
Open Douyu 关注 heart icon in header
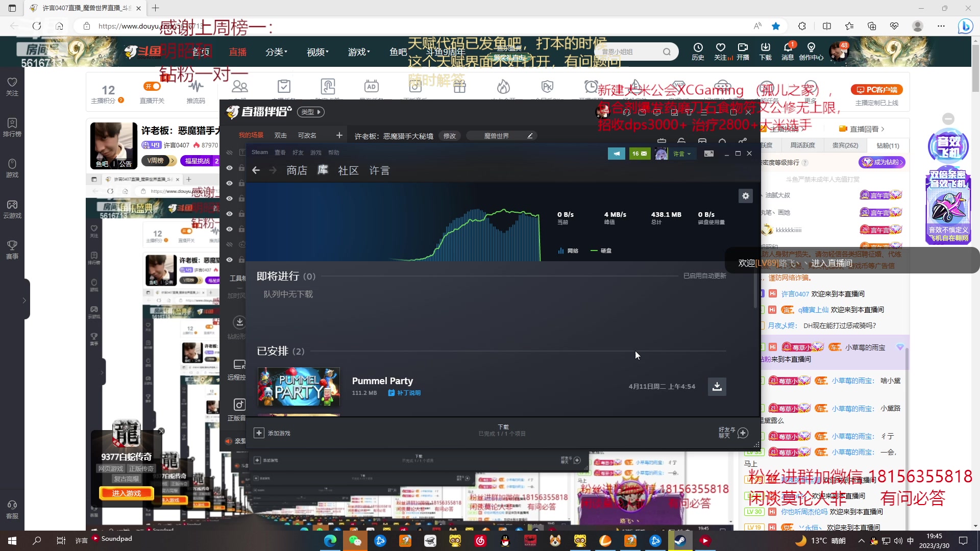(x=720, y=51)
